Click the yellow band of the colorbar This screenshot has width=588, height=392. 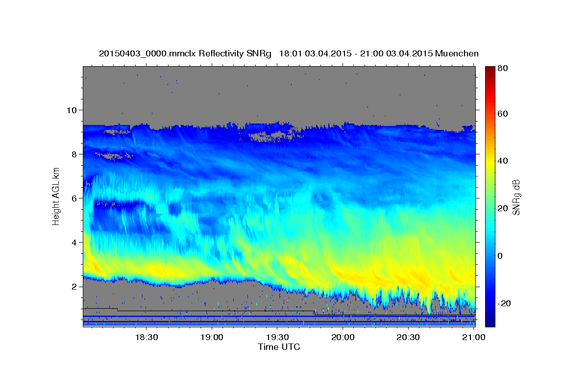coord(490,162)
